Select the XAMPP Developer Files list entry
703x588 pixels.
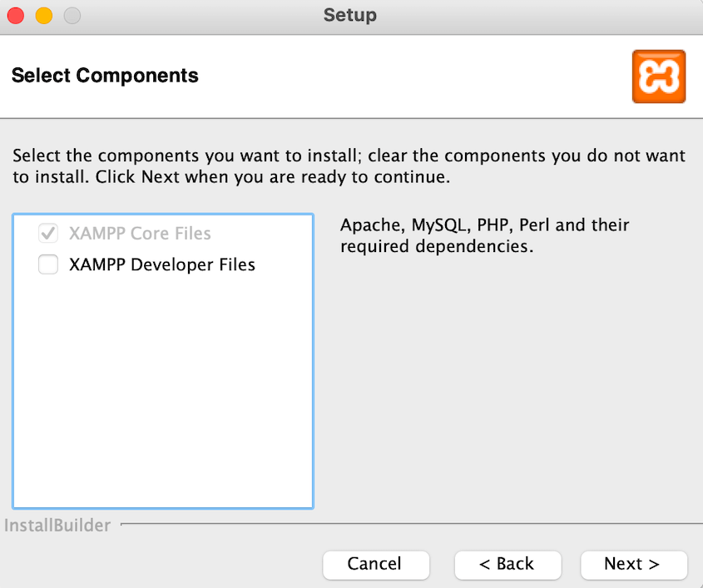pos(162,264)
